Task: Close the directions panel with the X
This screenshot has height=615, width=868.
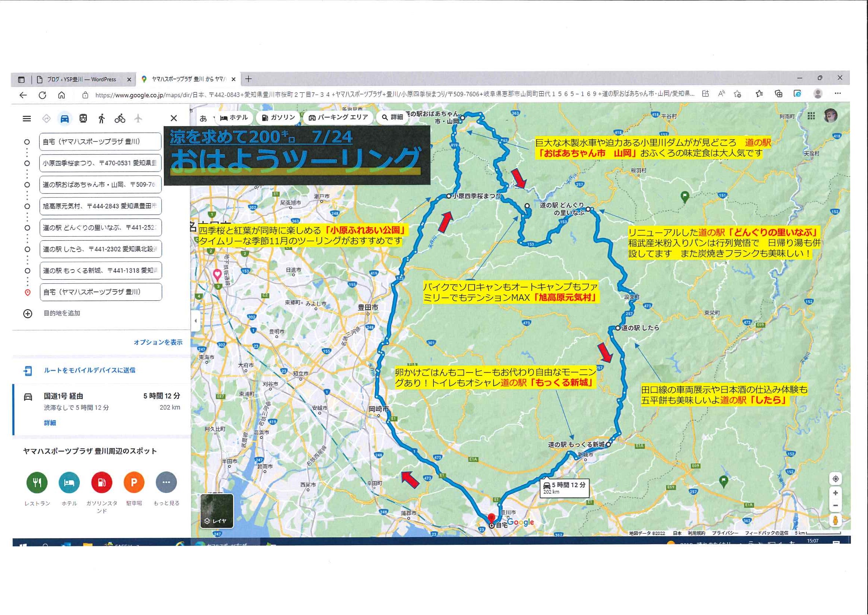Action: coord(174,118)
